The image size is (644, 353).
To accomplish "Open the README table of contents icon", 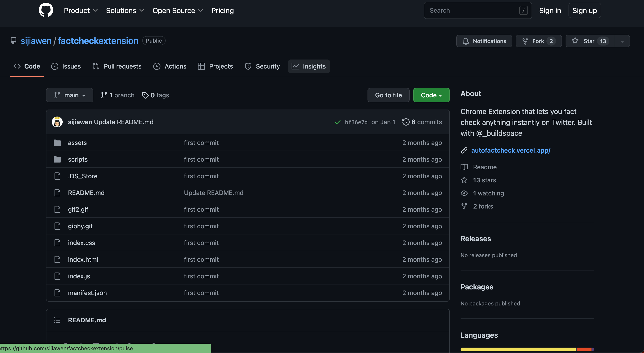I will (57, 320).
